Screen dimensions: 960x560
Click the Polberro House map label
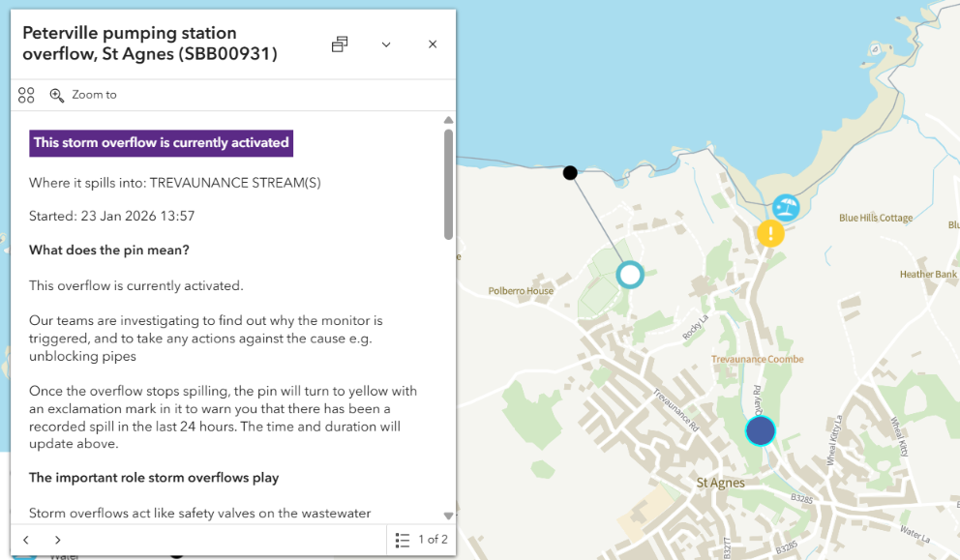click(x=521, y=291)
